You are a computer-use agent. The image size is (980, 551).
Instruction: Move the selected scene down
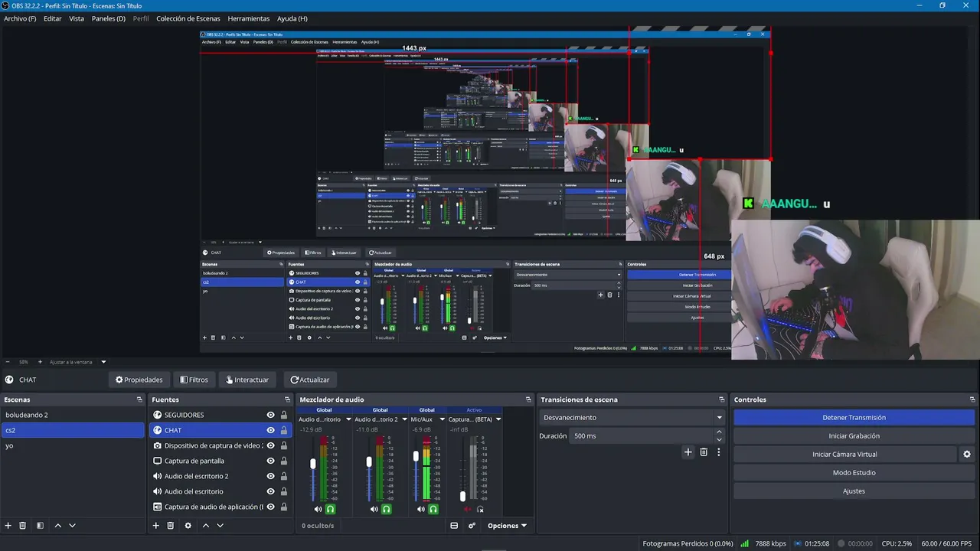72,526
